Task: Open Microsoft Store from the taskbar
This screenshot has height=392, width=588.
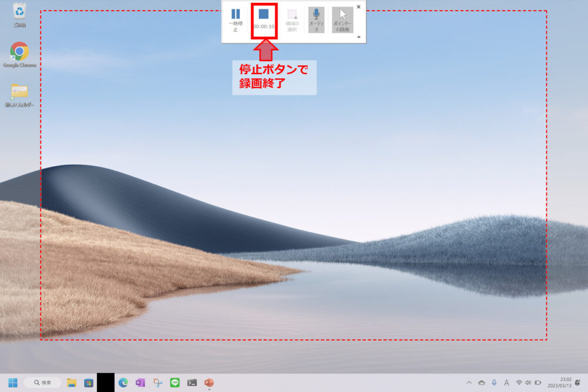Action: coord(89,383)
